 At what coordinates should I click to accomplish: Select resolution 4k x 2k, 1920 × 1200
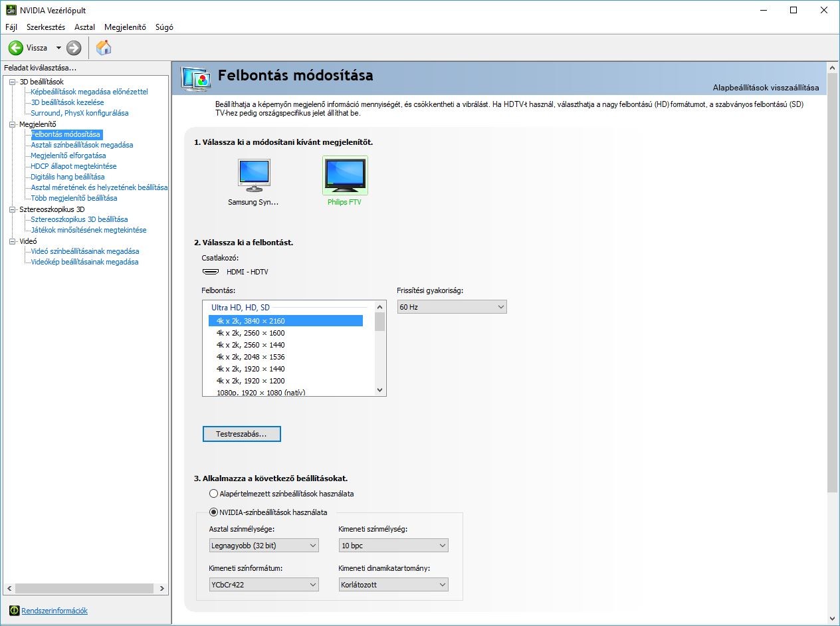[286, 381]
